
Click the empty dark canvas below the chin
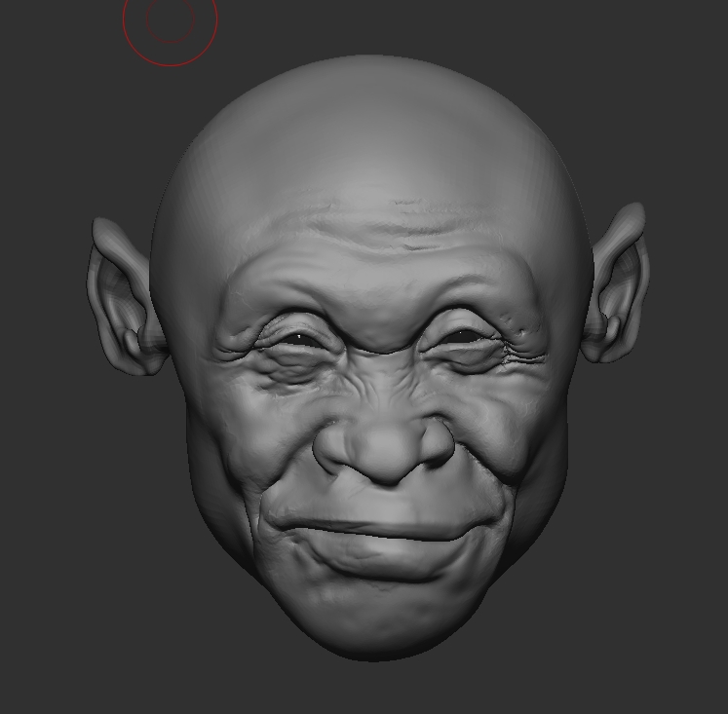click(370, 687)
